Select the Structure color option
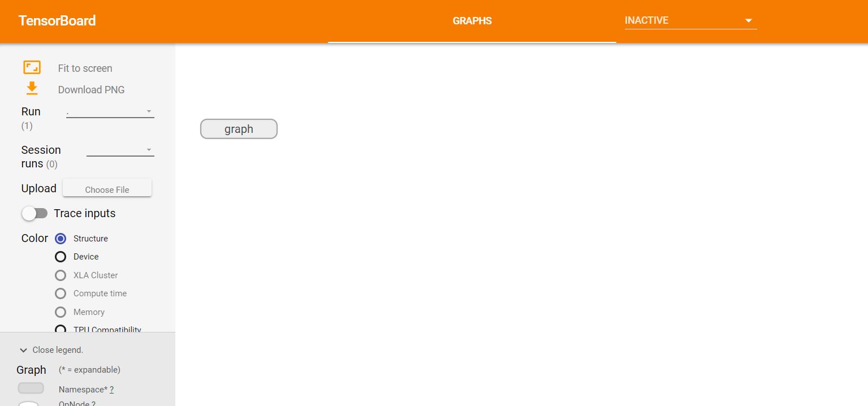The image size is (868, 406). (x=61, y=239)
